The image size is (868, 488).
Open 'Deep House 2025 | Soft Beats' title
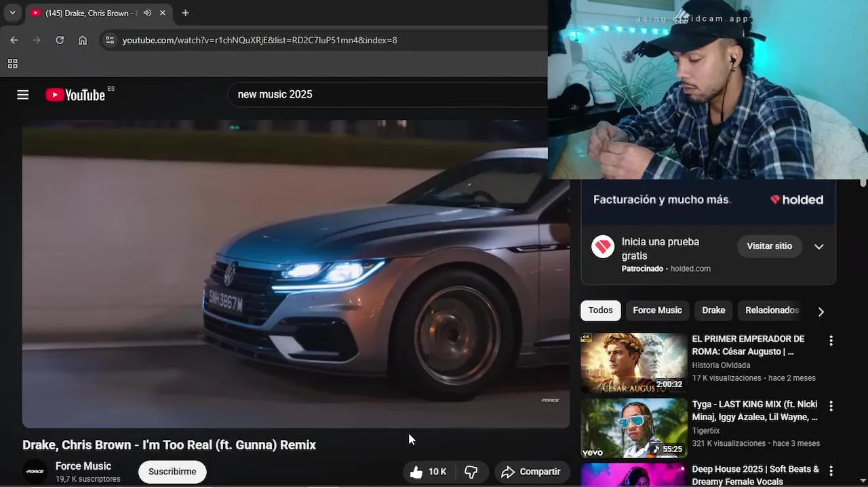point(755,475)
